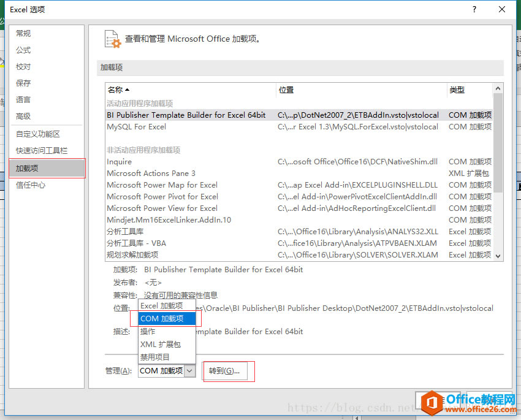521x420 pixels.
Task: Click the 类型 column header
Action: pos(470,90)
